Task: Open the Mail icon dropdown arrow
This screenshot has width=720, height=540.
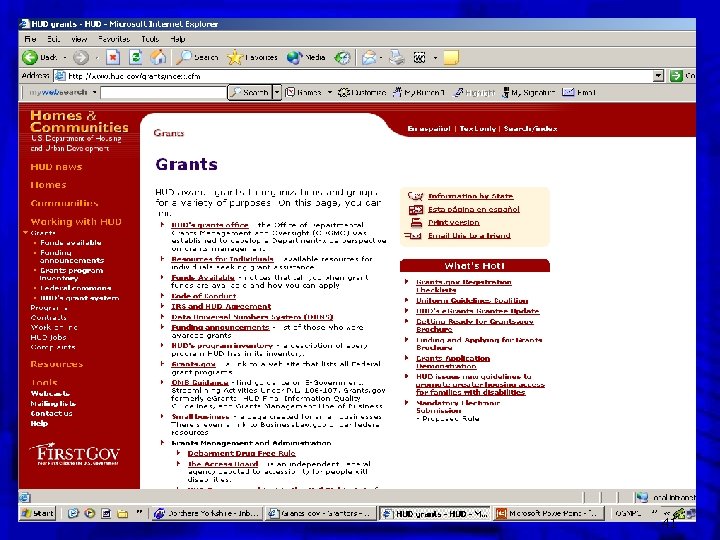Action: click(381, 58)
